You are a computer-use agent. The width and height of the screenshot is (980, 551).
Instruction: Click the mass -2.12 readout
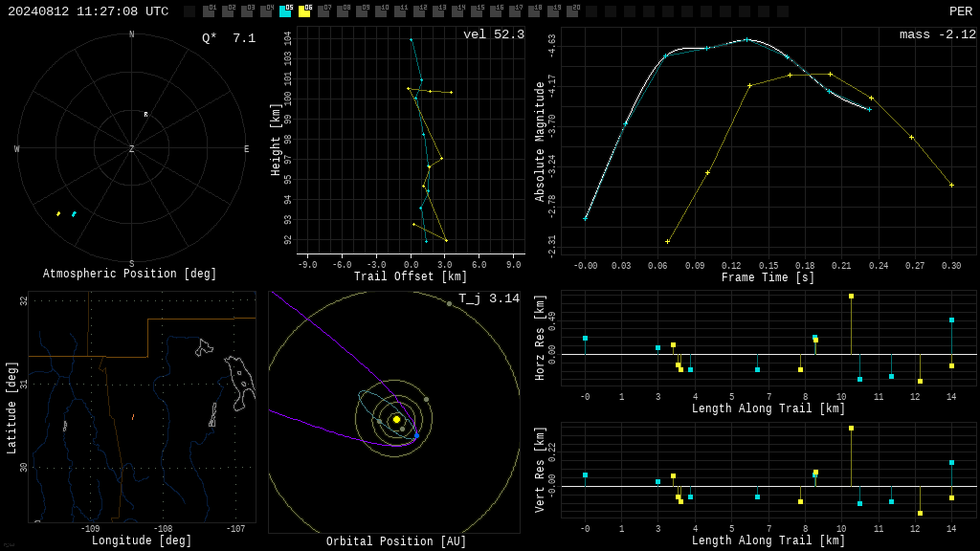(938, 34)
